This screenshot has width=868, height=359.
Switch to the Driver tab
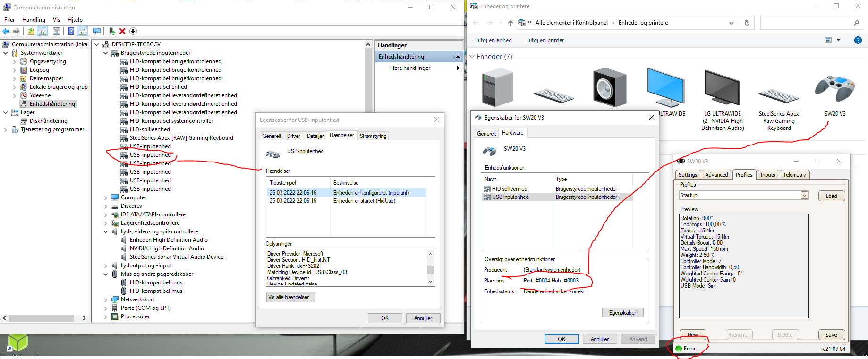pos(294,136)
